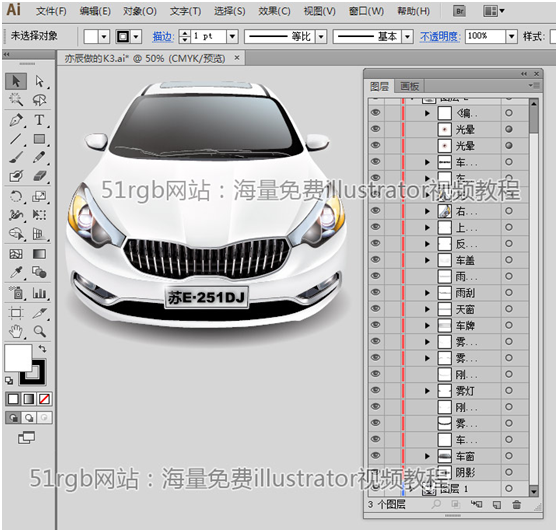Select the Pen tool

click(x=16, y=120)
